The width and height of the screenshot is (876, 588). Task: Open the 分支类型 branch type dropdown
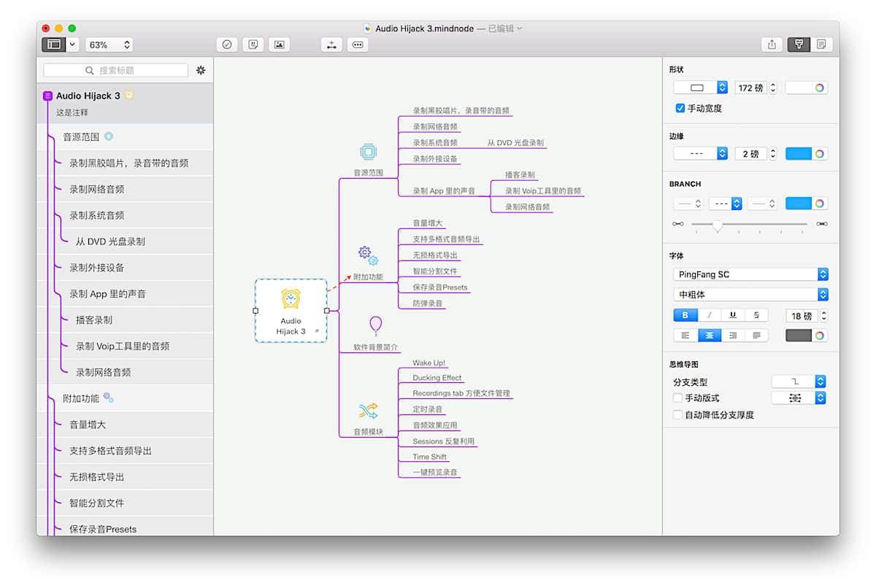tap(799, 382)
